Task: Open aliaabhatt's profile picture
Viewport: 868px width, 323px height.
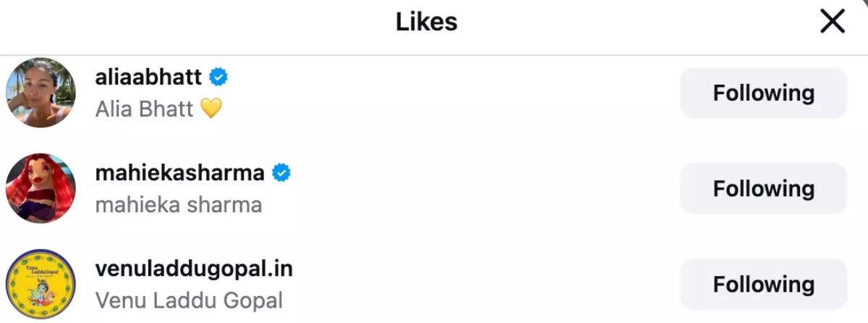Action: tap(41, 93)
